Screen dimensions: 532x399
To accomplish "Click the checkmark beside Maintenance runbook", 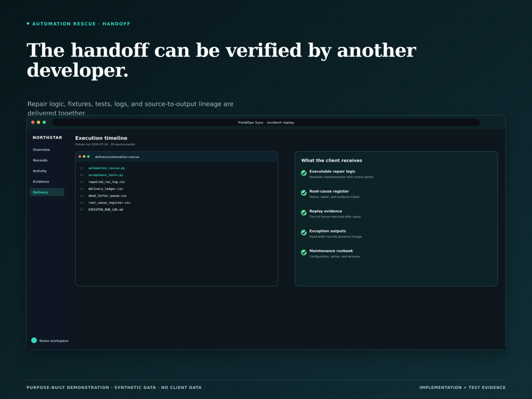I will [x=304, y=252].
